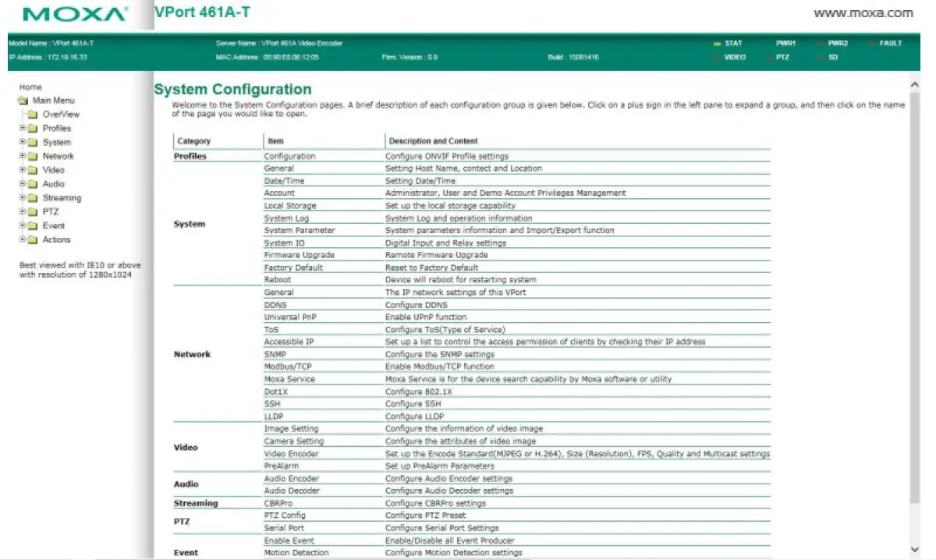Select the Actions tree label

56,239
